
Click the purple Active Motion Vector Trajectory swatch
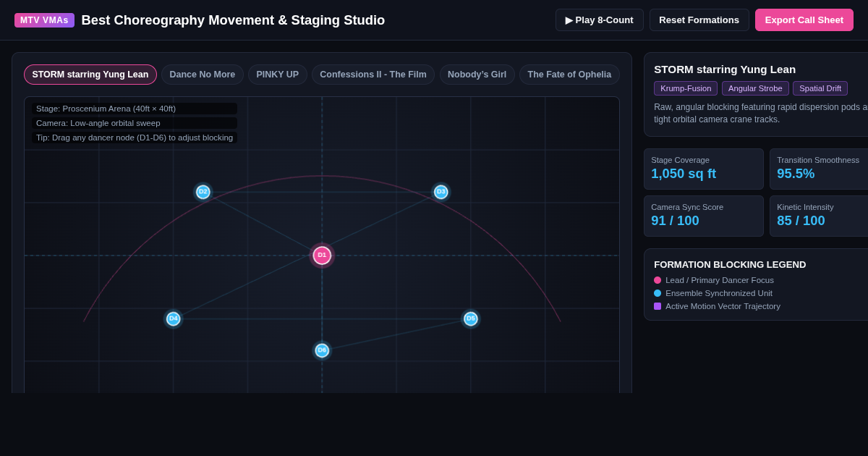658,306
